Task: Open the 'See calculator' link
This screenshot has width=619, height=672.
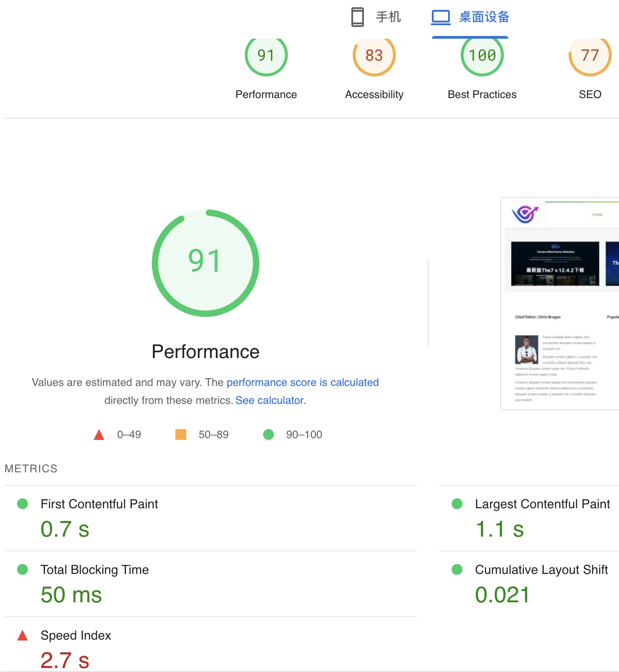Action: click(x=270, y=400)
